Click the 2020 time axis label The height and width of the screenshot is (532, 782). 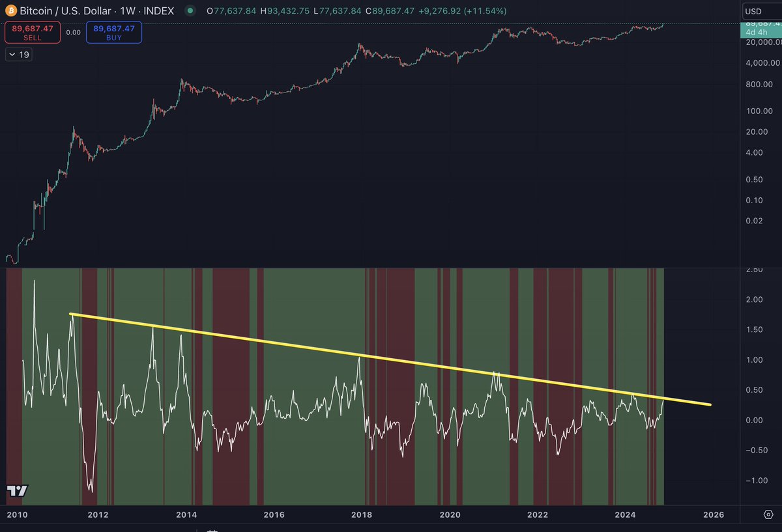[x=450, y=515]
